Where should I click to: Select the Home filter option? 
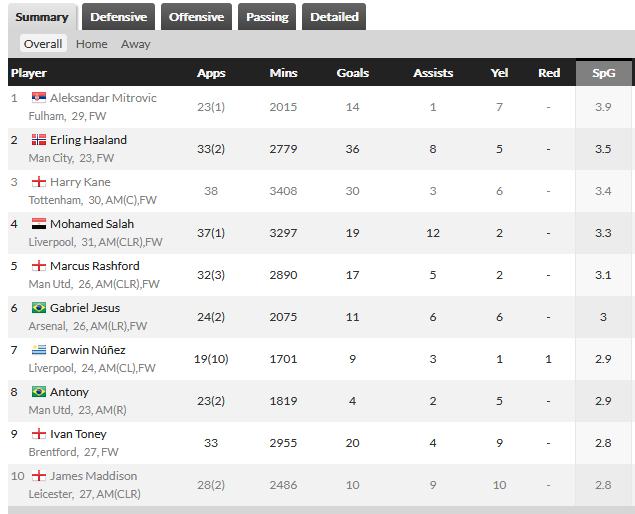coord(92,44)
